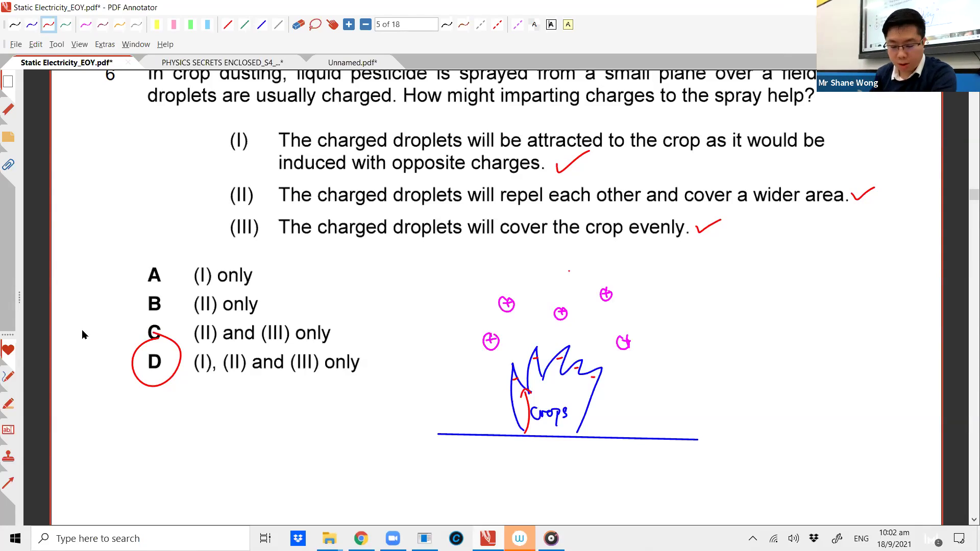Activate the red hand pan tool
The image size is (980, 551).
(332, 24)
